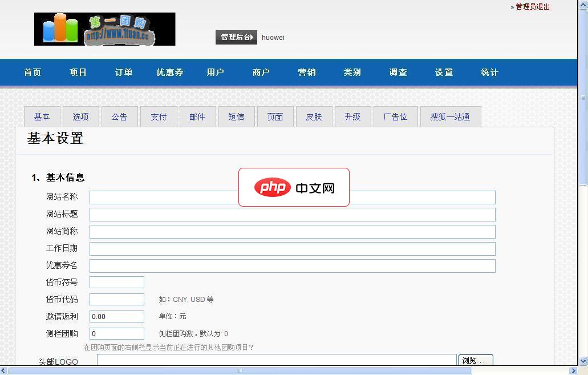The width and height of the screenshot is (588, 375).
Task: Switch to the 支付 tab
Action: click(159, 116)
